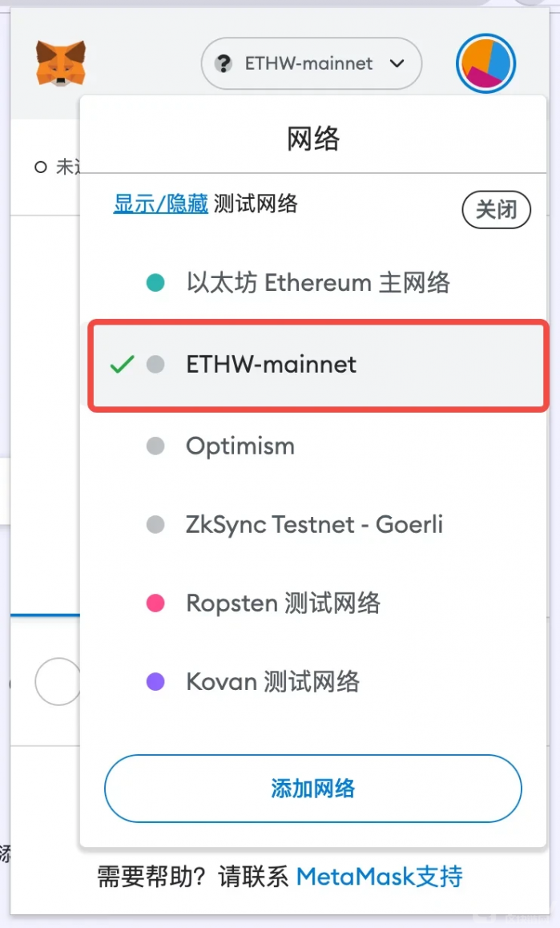Choose ZkSync Testnet - Goerli network
This screenshot has height=928, width=560.
click(314, 525)
